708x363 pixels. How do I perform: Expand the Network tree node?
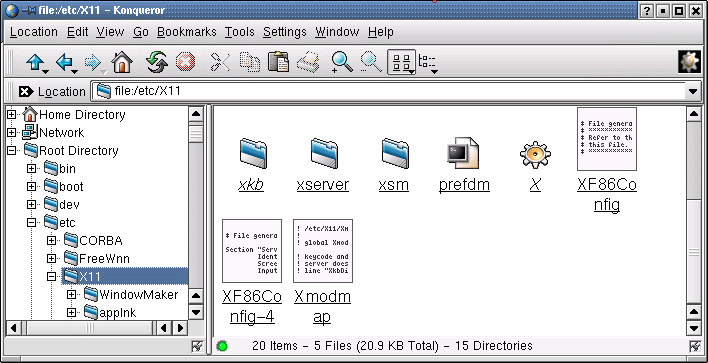[12, 133]
